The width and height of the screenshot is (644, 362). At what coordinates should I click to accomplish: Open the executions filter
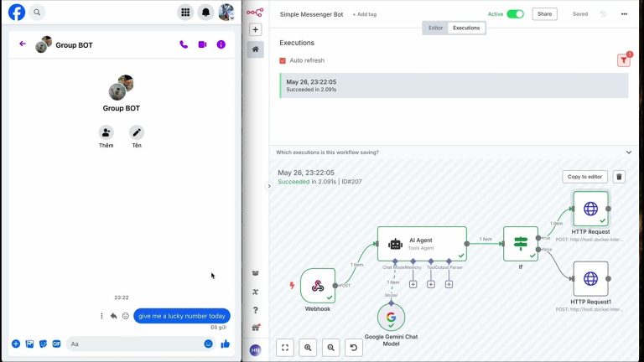624,60
